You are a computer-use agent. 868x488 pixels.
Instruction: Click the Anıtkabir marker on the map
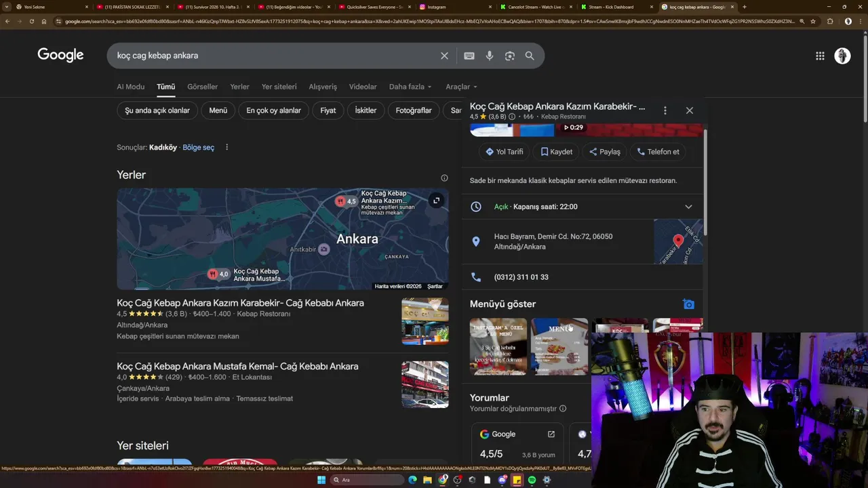(x=324, y=249)
